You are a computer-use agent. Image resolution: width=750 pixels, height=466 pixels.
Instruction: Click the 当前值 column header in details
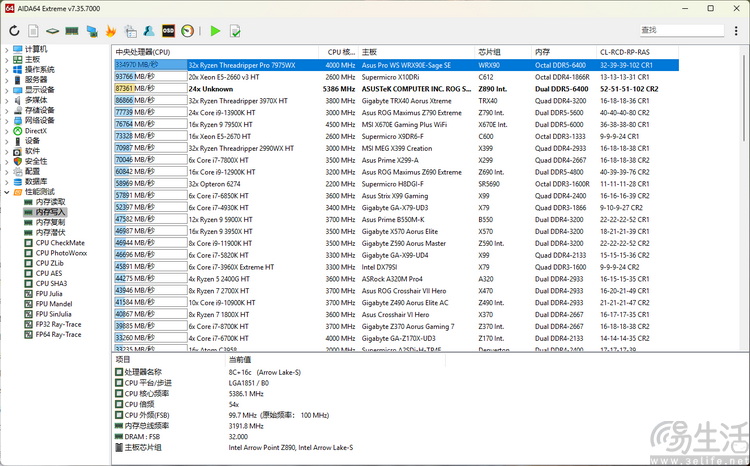tap(335, 360)
